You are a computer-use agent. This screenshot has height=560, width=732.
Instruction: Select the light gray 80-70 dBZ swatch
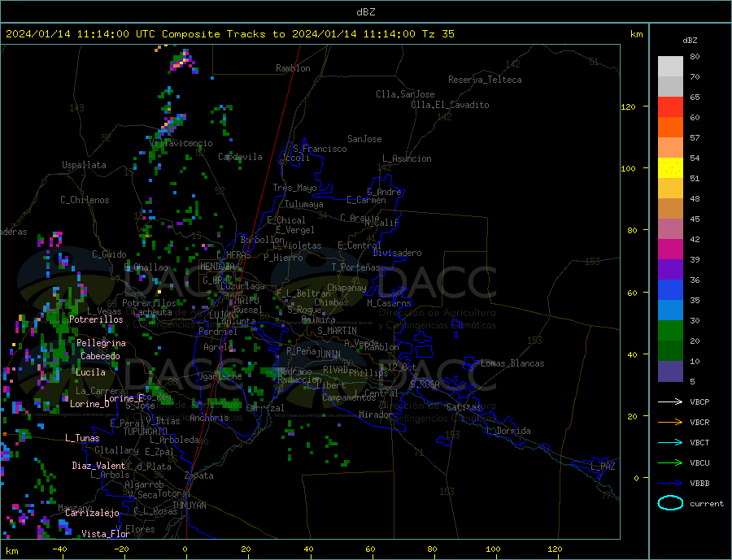[670, 67]
